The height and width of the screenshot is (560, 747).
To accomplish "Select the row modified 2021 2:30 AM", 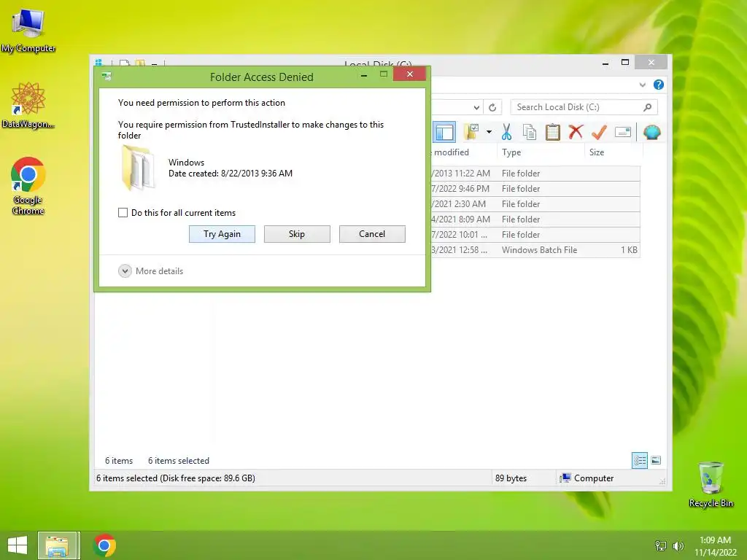I will coord(535,204).
